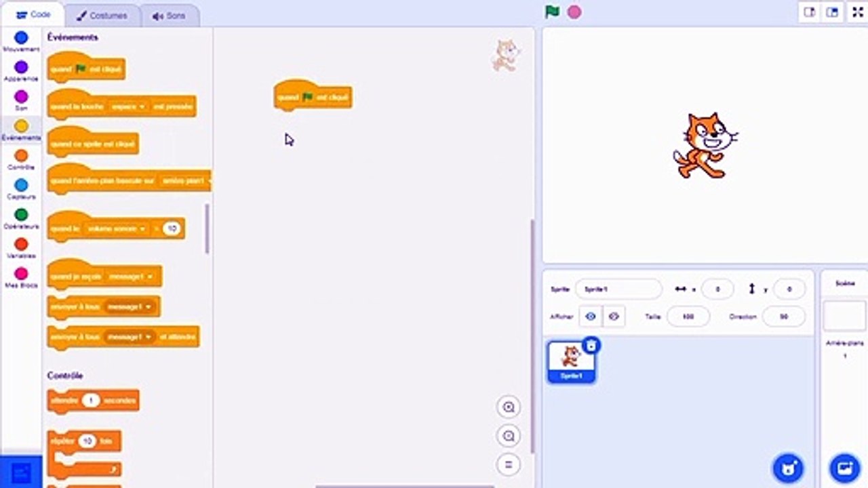Select the 'attendre 1 secondes' block

tap(94, 400)
